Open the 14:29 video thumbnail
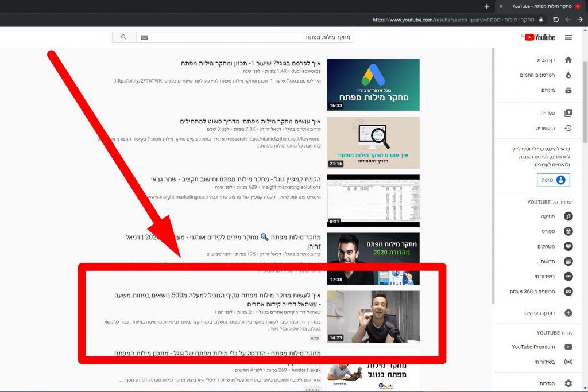This screenshot has width=588, height=392. 373,317
